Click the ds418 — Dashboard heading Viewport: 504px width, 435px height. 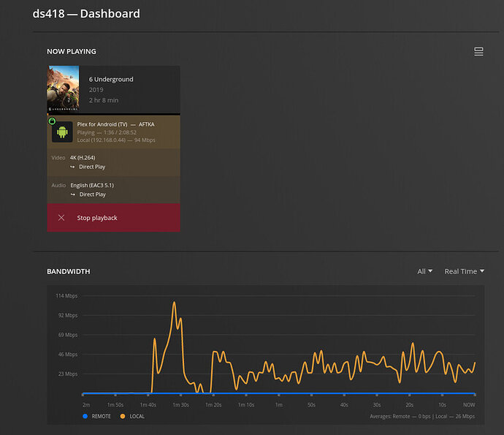coord(86,14)
